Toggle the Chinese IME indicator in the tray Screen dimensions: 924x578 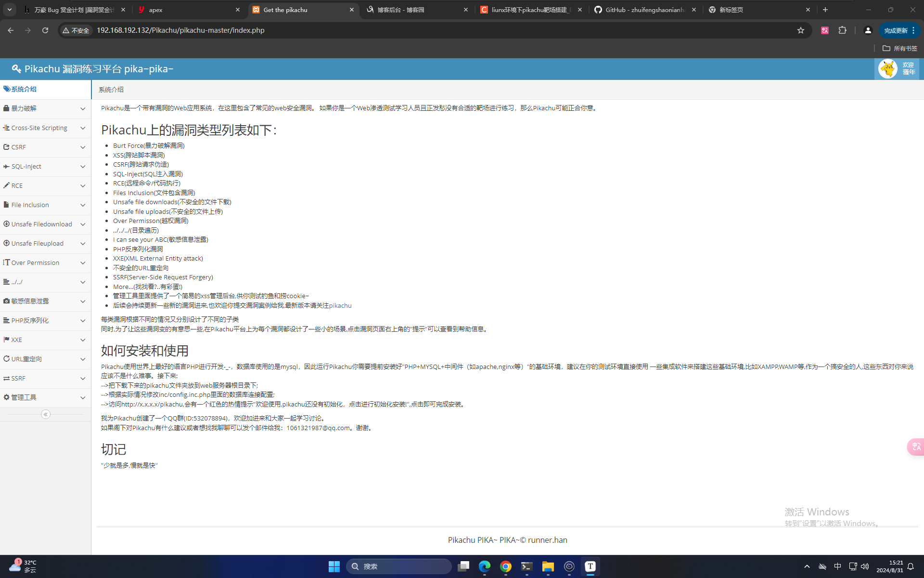click(837, 566)
